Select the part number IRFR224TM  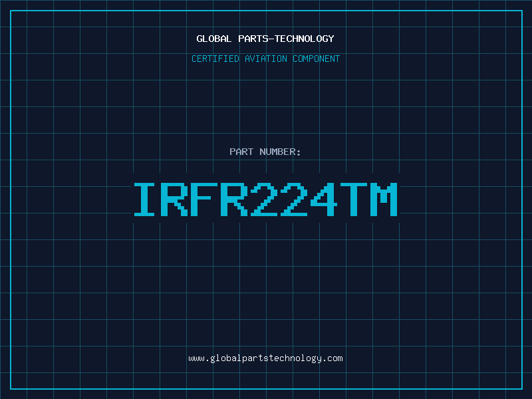point(265,199)
